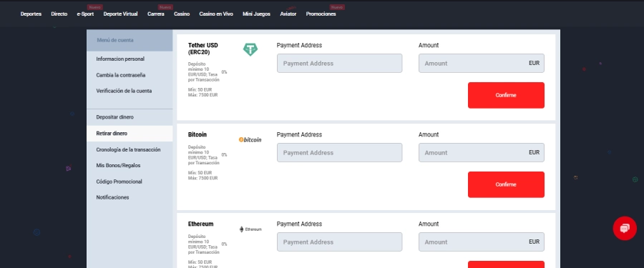Open Mini Juegos section

point(256,14)
